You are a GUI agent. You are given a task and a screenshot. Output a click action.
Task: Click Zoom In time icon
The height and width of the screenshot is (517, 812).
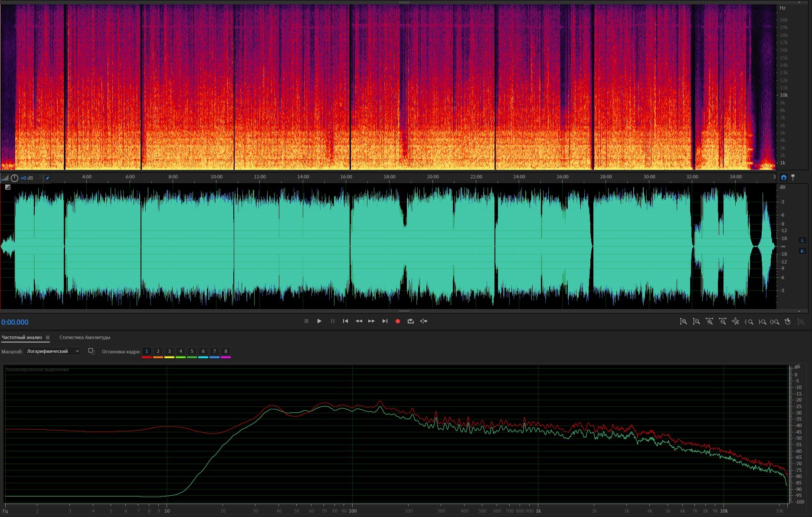pos(709,322)
